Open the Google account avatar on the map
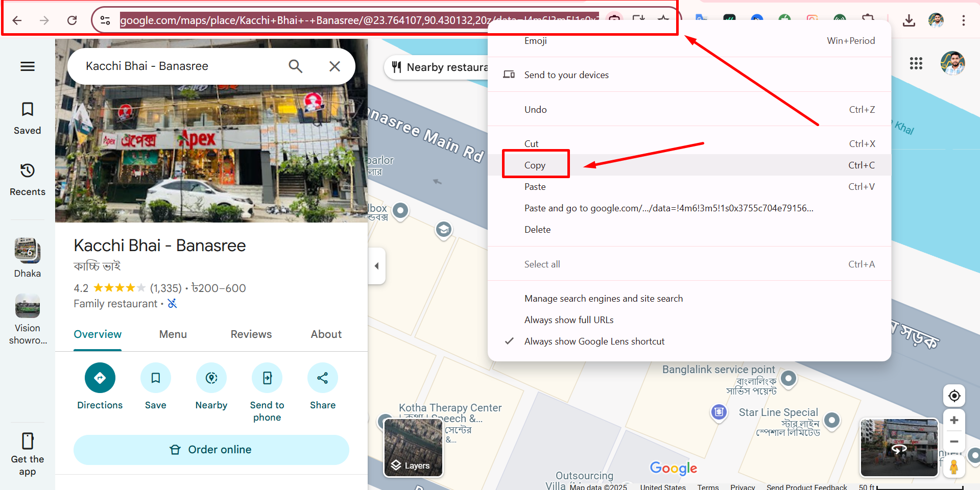This screenshot has height=490, width=980. [x=952, y=63]
